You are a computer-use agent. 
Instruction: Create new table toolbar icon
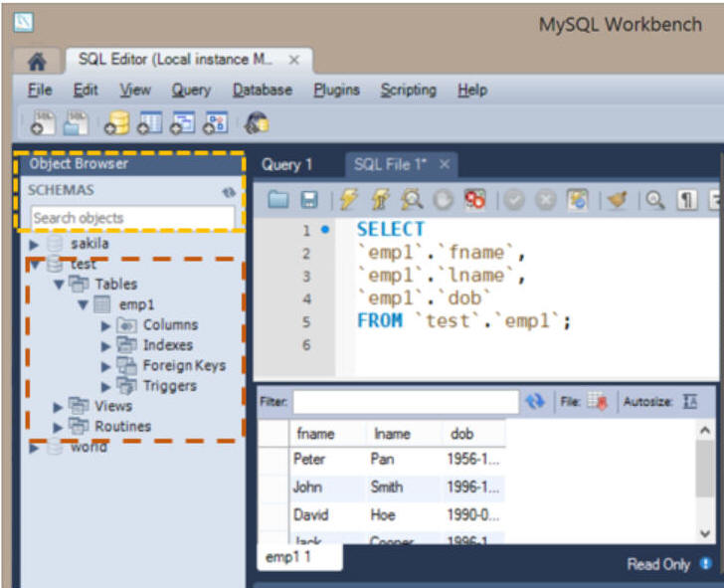click(x=149, y=122)
